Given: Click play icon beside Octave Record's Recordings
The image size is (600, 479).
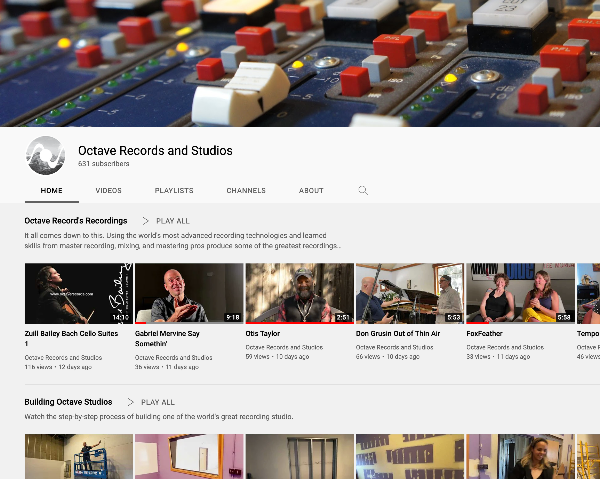Looking at the screenshot, I should (x=146, y=221).
